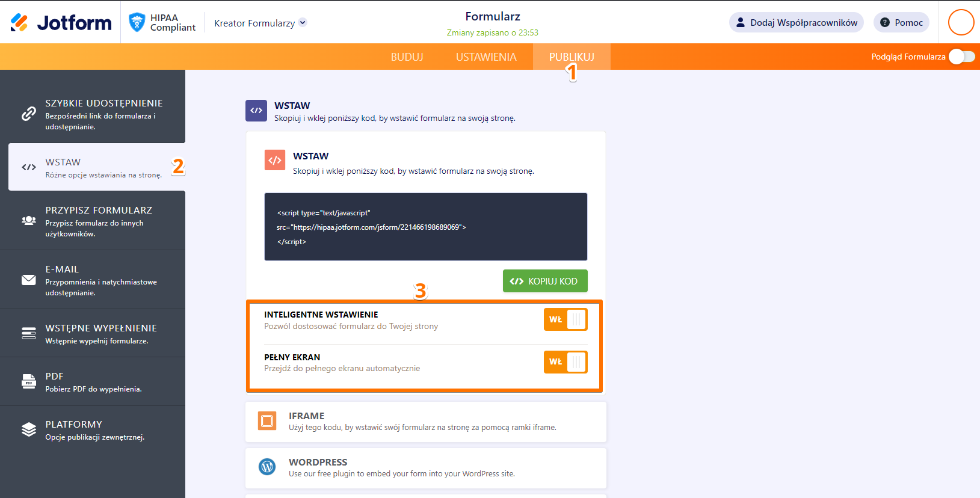Click the embed code icon beside WSTAW sidebar item
This screenshot has height=498, width=980.
coord(29,167)
